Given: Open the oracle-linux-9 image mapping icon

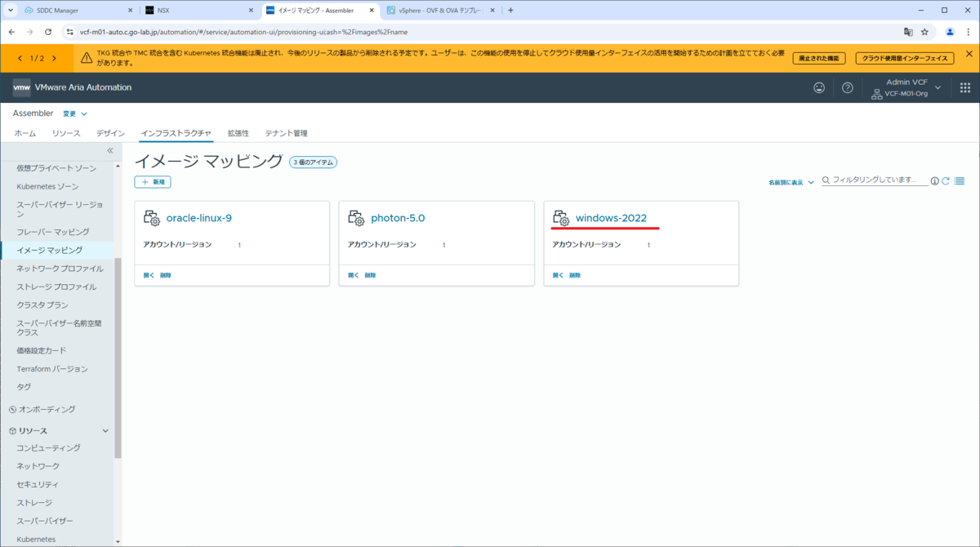Looking at the screenshot, I should pyautogui.click(x=151, y=218).
